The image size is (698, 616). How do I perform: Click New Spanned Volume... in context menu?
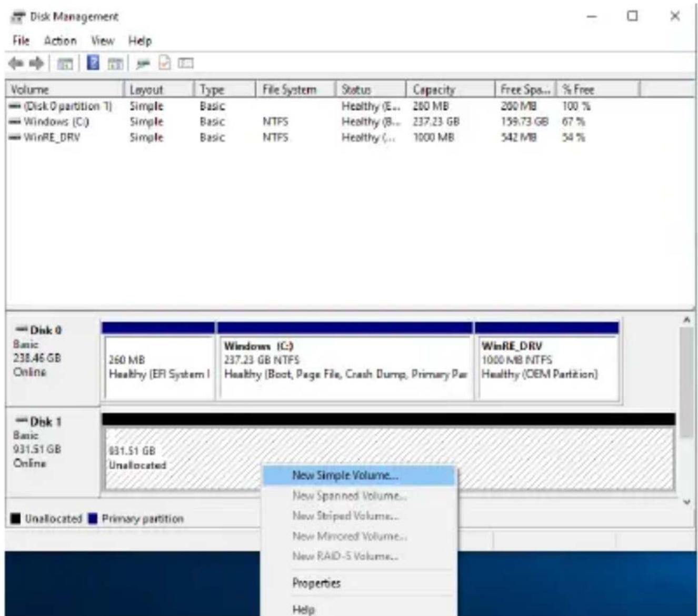[x=358, y=496]
